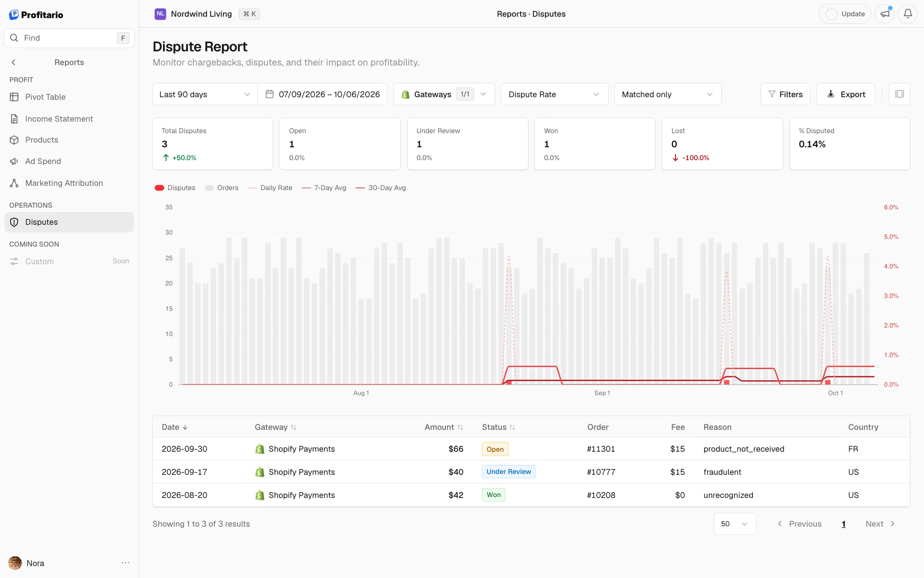Open the Dispute Rate dropdown
The image size is (924, 578).
point(555,94)
